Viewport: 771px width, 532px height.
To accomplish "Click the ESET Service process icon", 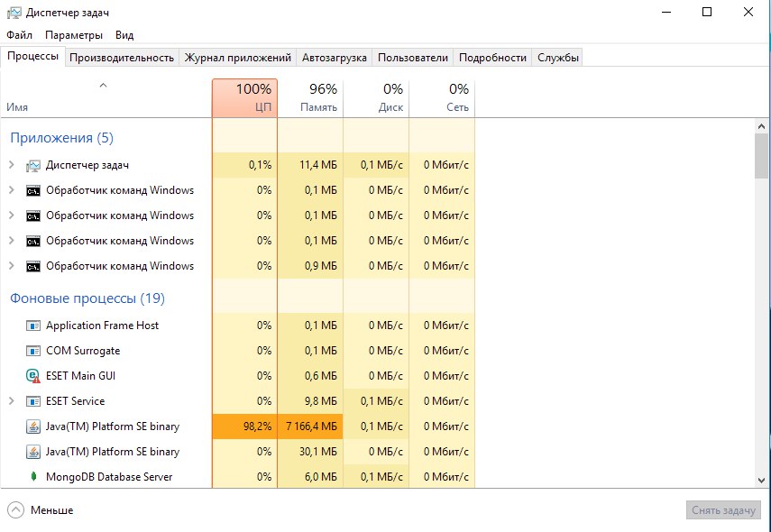I will click(33, 401).
